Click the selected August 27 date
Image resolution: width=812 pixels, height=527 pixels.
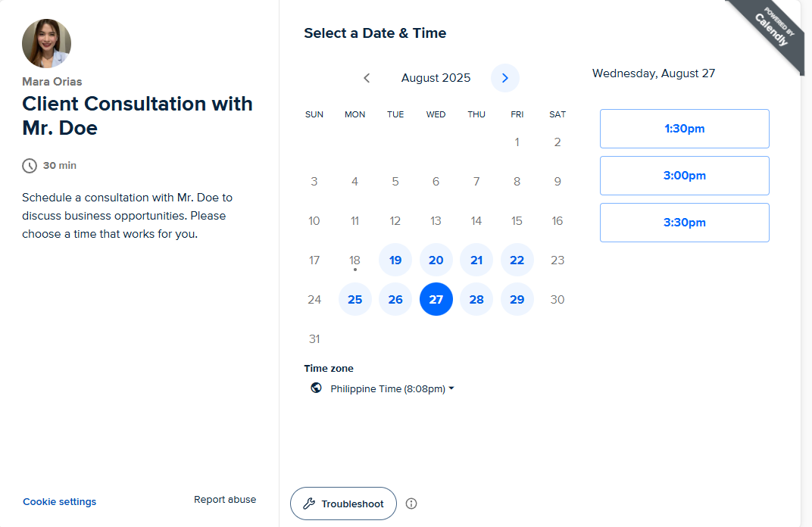click(436, 300)
